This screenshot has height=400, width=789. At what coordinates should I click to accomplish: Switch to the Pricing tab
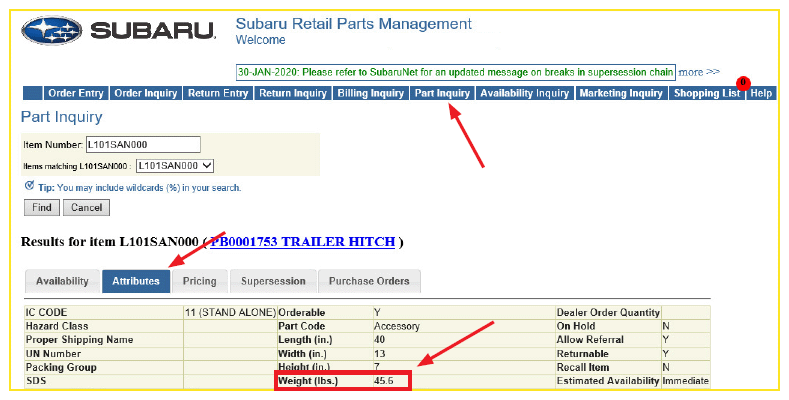tap(200, 281)
